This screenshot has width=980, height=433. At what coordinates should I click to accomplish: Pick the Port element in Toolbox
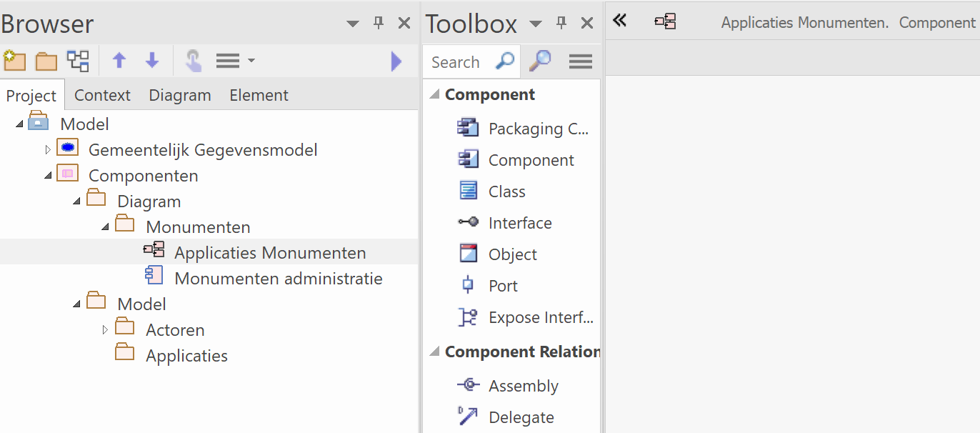click(x=502, y=286)
